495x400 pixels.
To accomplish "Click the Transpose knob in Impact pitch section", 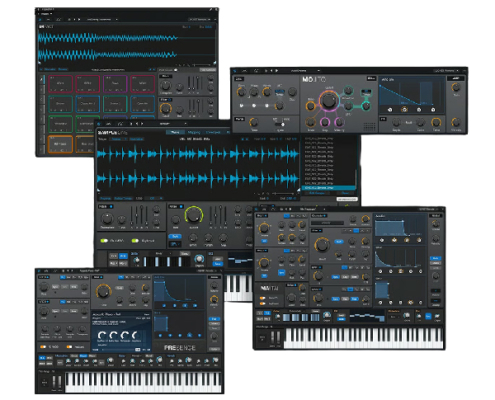I will (x=166, y=86).
